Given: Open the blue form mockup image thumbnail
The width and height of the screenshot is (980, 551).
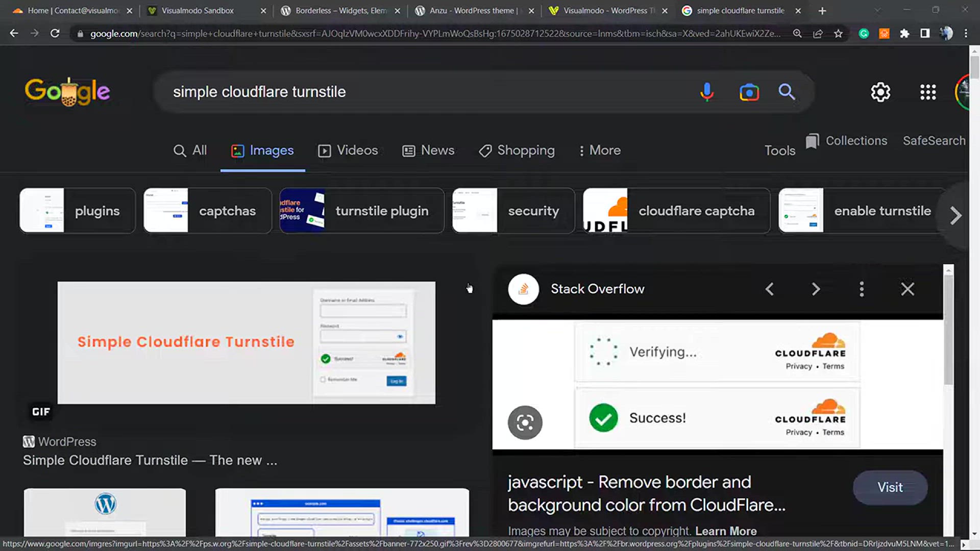Looking at the screenshot, I should tap(342, 512).
